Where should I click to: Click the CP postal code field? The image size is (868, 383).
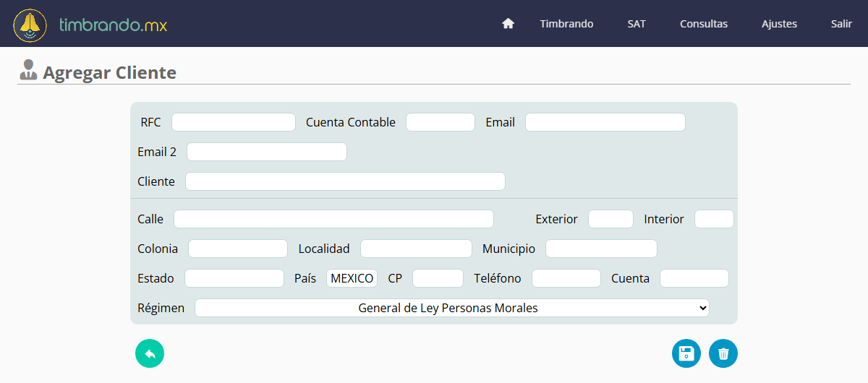pyautogui.click(x=438, y=278)
